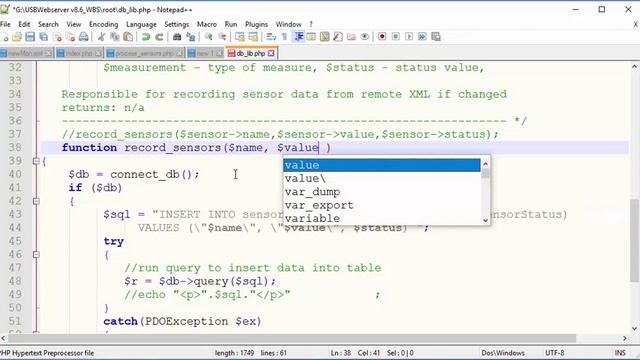Click the Close All toolbar icon
The width and height of the screenshot is (640, 360).
pos(71,37)
